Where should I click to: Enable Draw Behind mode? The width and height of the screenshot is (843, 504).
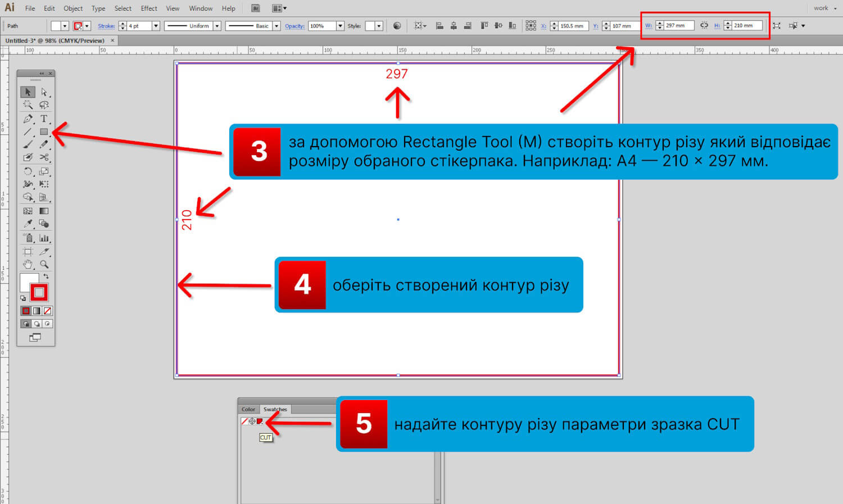click(x=37, y=324)
